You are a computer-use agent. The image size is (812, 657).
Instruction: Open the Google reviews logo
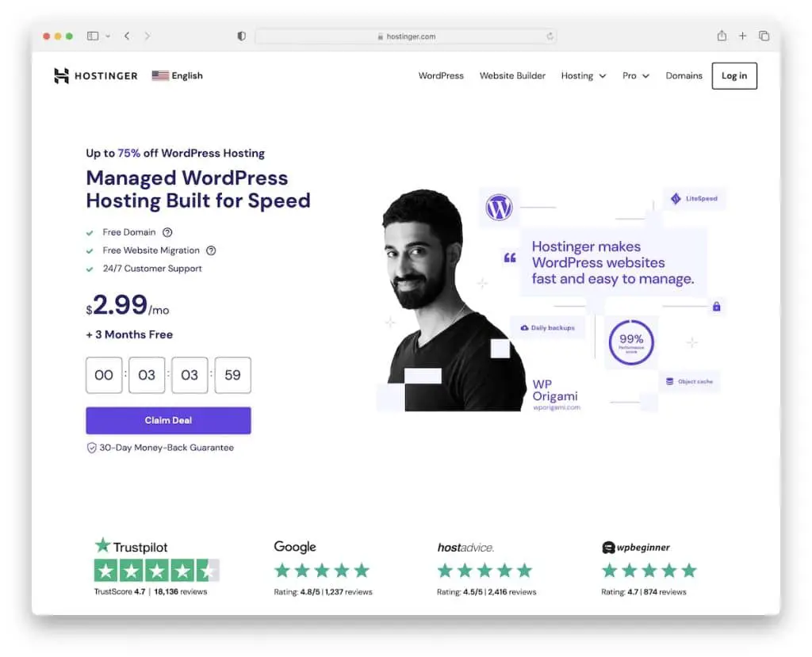point(295,547)
